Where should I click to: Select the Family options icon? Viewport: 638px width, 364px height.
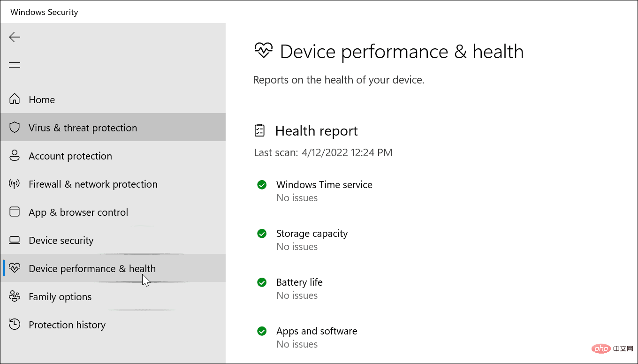point(15,296)
